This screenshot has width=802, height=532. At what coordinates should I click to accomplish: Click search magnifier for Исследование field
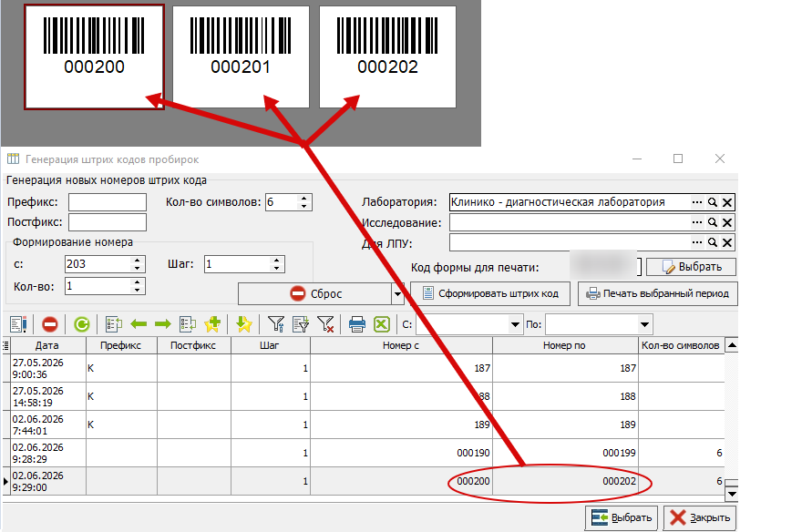click(x=712, y=222)
